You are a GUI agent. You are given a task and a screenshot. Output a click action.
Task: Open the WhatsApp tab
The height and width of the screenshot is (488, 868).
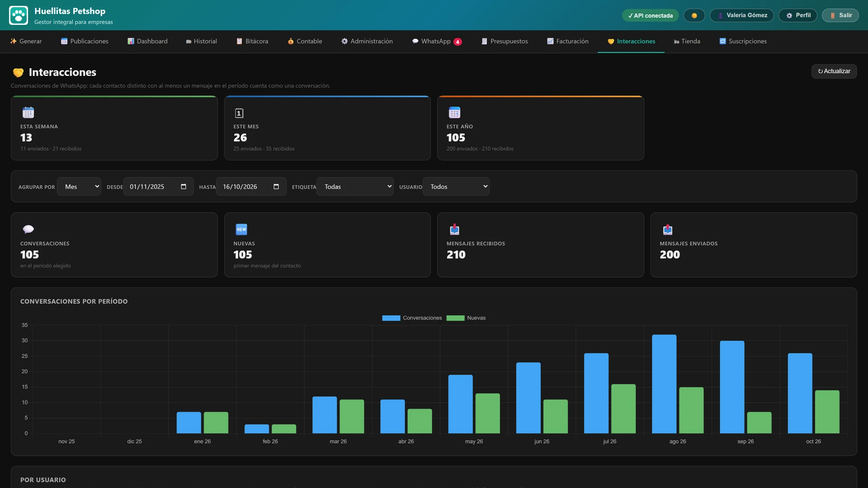tap(437, 41)
